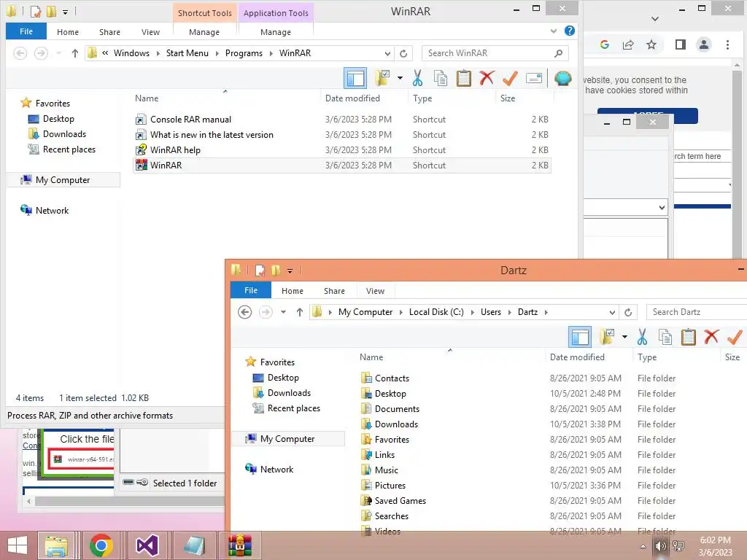
Task: Switch to View tab in Dartz window
Action: (375, 291)
